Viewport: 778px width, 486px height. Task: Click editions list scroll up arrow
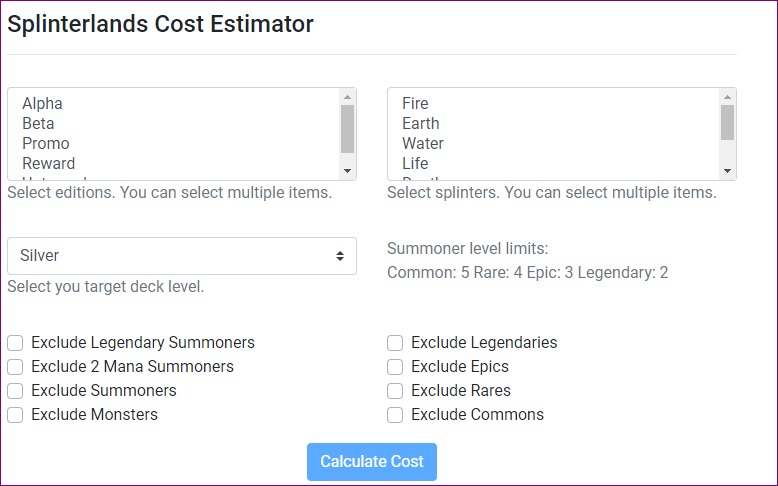tap(347, 97)
